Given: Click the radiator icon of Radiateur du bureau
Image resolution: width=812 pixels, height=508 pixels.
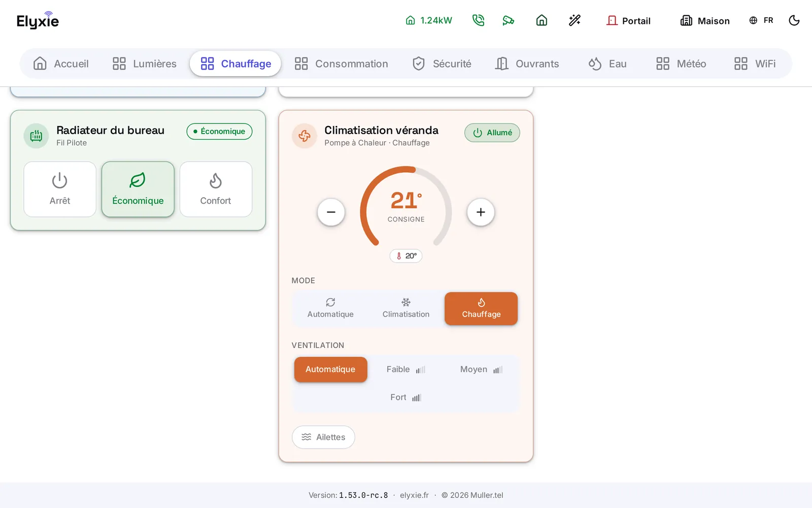Looking at the screenshot, I should [x=36, y=136].
